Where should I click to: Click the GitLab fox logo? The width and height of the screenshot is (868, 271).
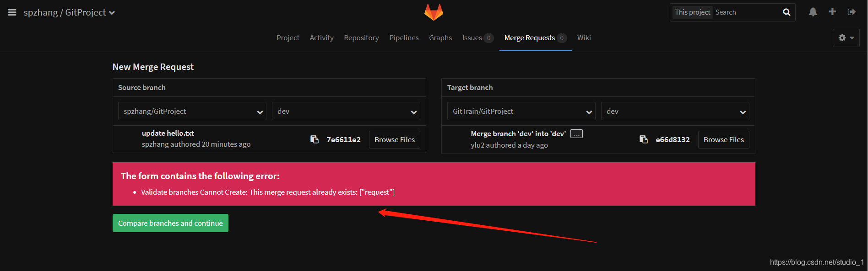434,12
